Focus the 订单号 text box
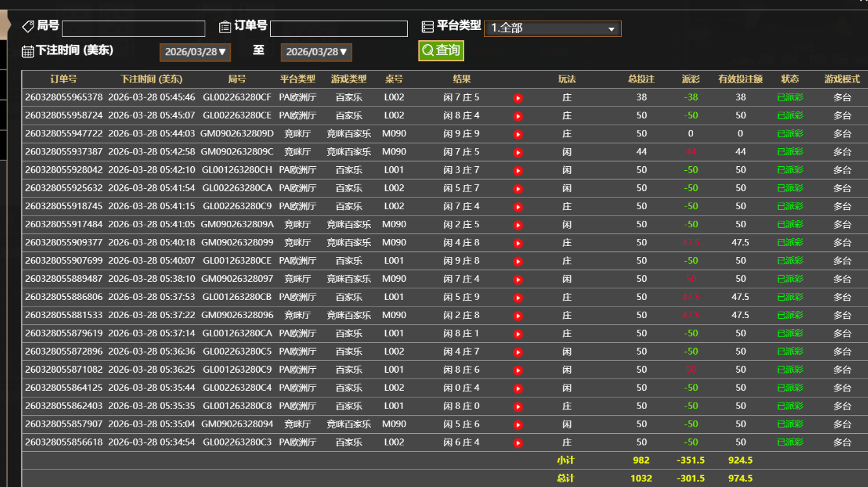 (338, 29)
